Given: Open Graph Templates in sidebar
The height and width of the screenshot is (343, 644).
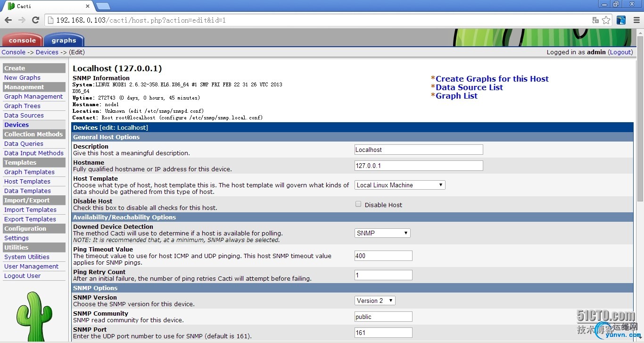Looking at the screenshot, I should 29,172.
